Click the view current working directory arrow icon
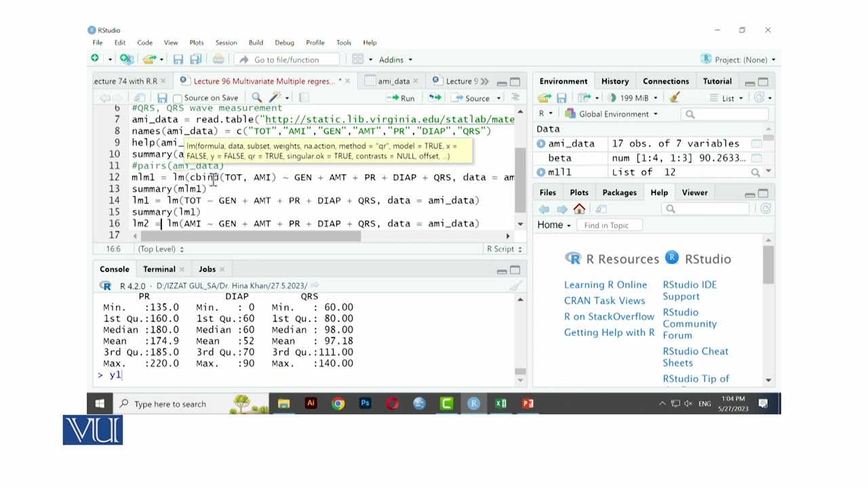The width and height of the screenshot is (868, 488). tap(315, 285)
